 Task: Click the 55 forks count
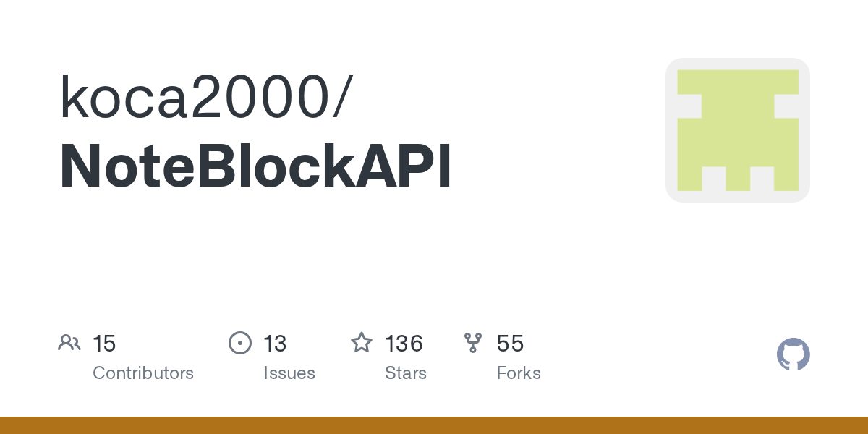(x=510, y=344)
